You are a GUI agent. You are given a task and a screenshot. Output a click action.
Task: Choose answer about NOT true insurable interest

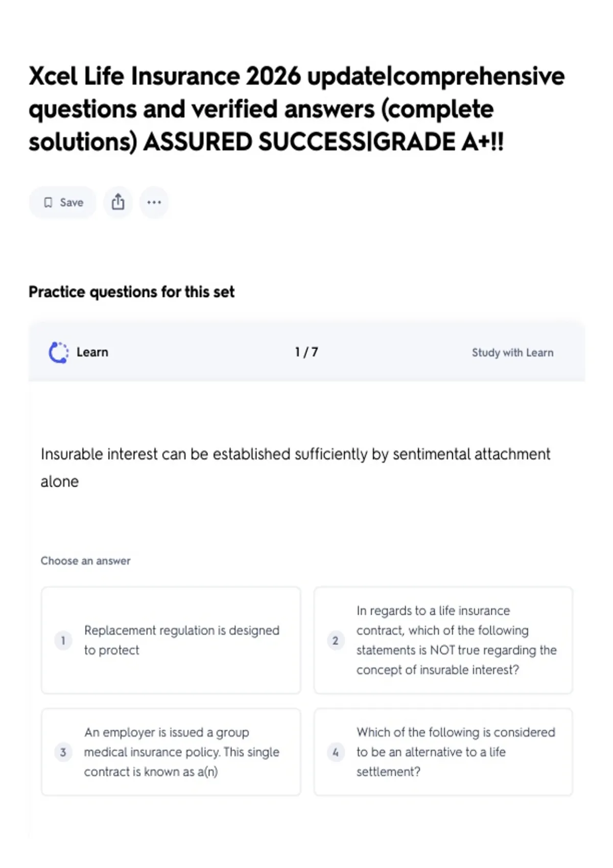coord(443,640)
